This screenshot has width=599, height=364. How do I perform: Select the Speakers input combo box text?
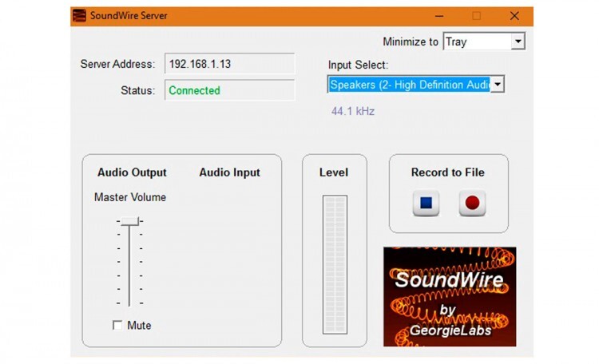click(x=409, y=85)
